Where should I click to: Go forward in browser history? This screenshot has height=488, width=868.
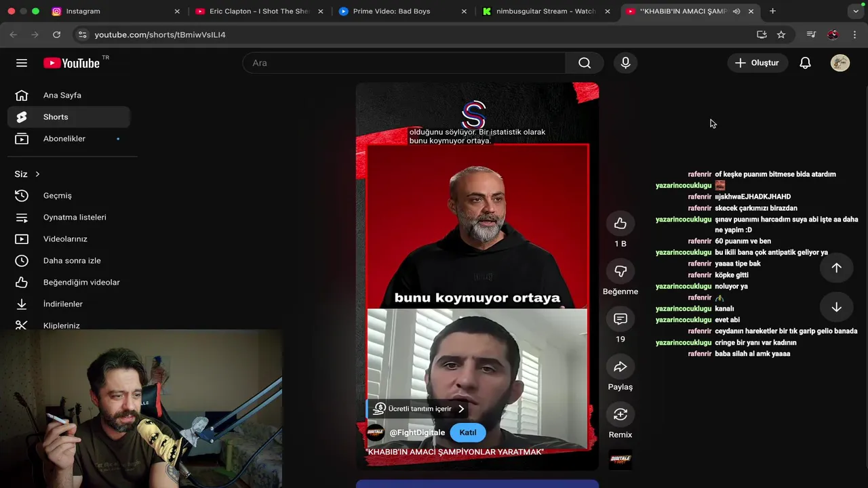tap(35, 35)
